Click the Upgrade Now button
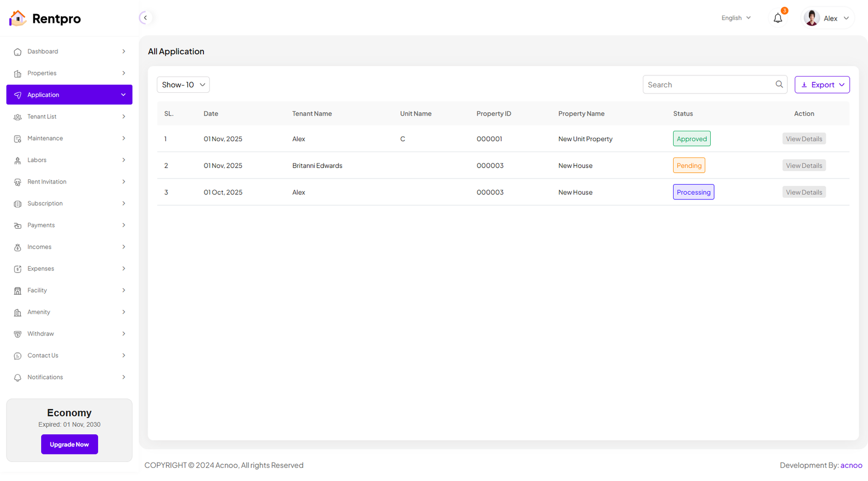This screenshot has height=481, width=868. [x=69, y=444]
